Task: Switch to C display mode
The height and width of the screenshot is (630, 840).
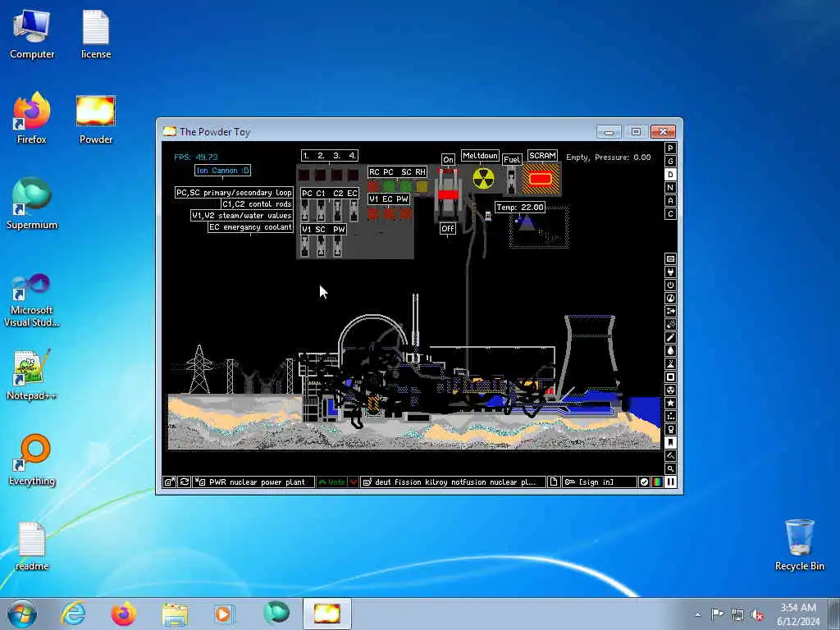Action: click(x=670, y=214)
